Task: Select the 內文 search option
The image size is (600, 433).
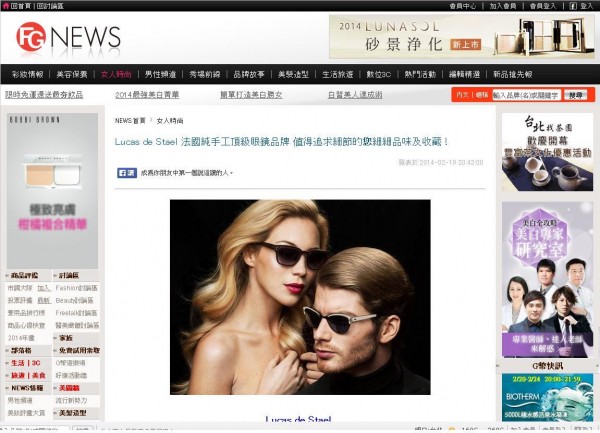Action: [462, 95]
